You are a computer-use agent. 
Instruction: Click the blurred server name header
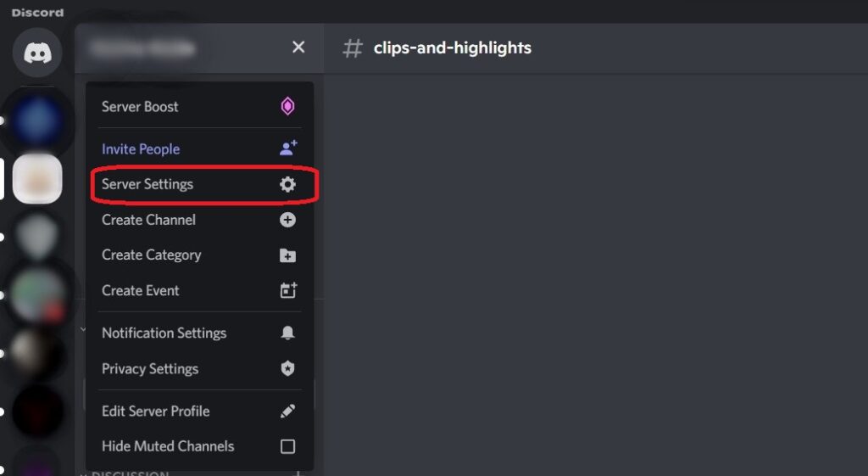(143, 48)
